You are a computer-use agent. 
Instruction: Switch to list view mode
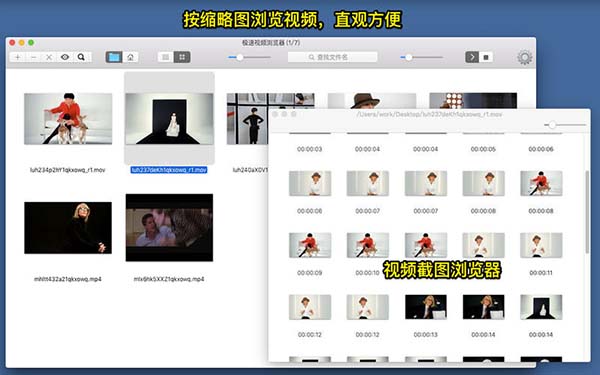[166, 57]
